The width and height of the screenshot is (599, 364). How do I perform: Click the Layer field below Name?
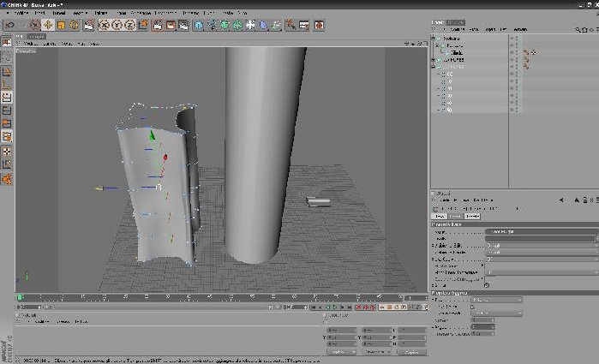click(540, 238)
